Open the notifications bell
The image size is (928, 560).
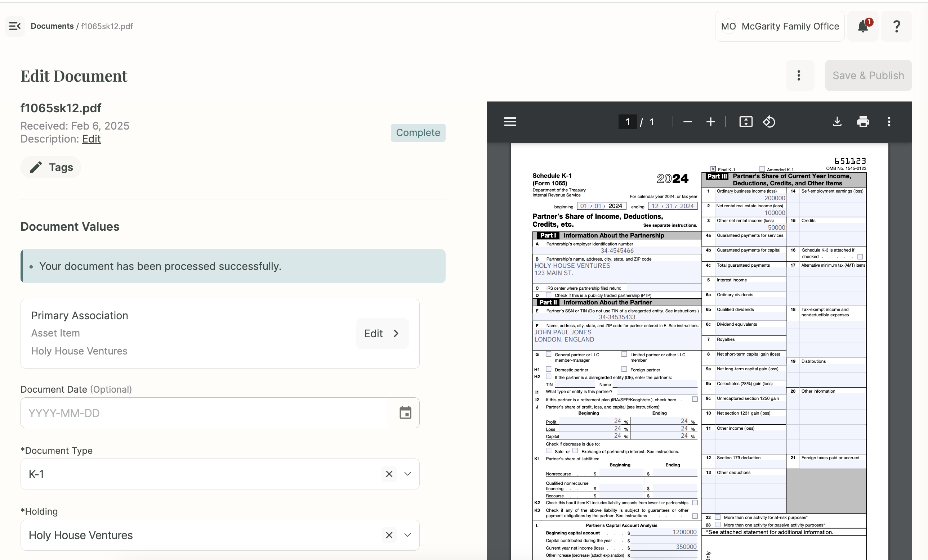coord(863,26)
